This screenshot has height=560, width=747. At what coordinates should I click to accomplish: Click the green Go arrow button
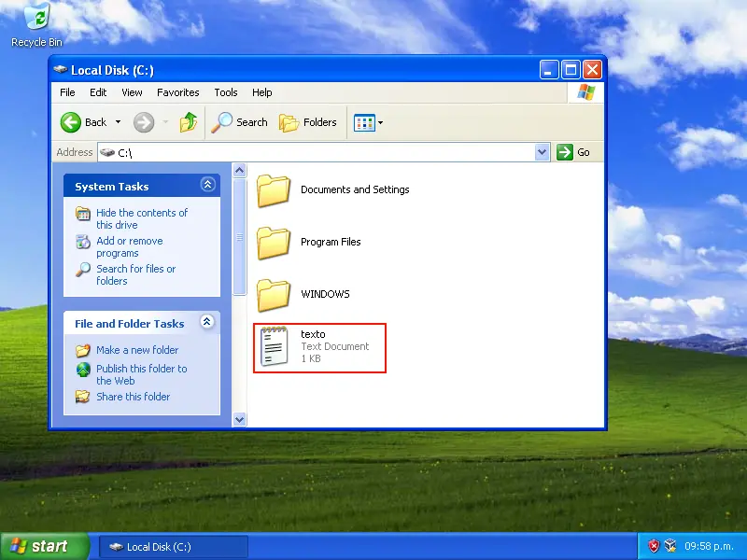click(x=565, y=152)
